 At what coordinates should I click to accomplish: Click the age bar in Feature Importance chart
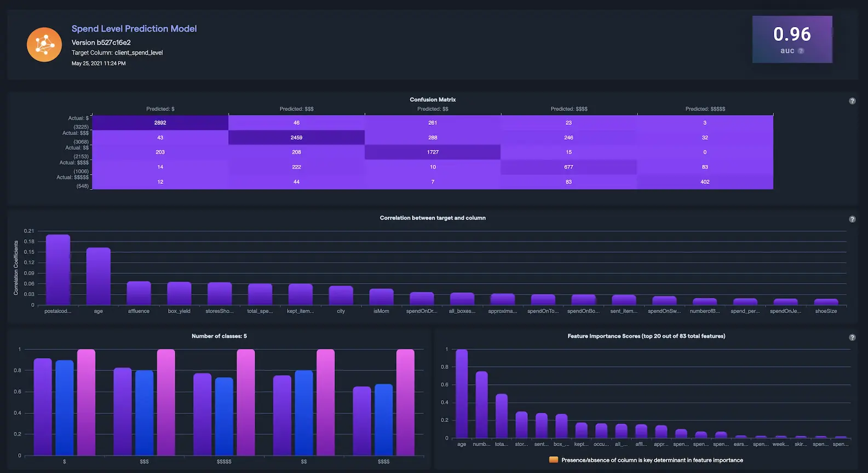pyautogui.click(x=462, y=394)
